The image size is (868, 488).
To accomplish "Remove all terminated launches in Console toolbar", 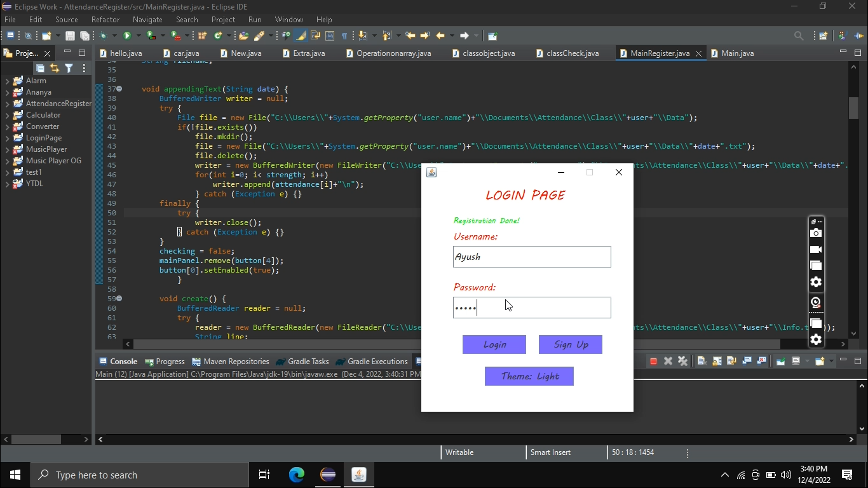I will (x=683, y=360).
